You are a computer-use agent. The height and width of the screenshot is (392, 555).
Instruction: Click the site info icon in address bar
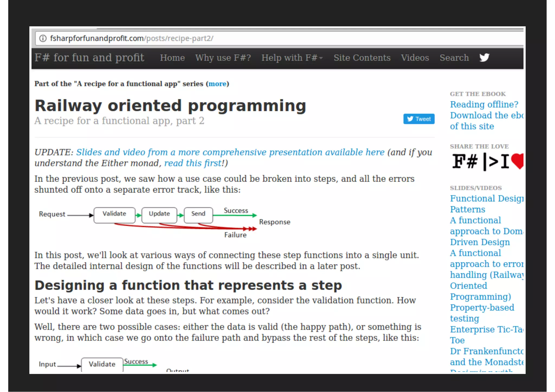click(x=43, y=38)
